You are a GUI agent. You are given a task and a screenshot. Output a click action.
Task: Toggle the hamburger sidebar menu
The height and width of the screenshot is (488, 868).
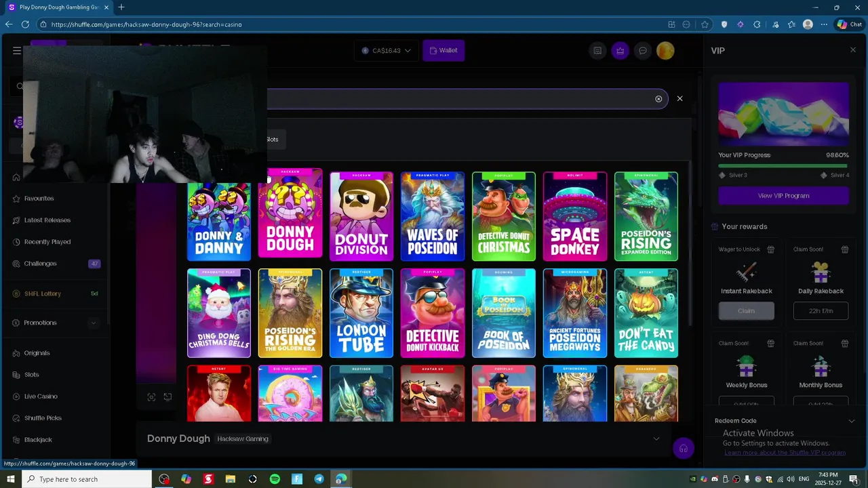pos(17,50)
